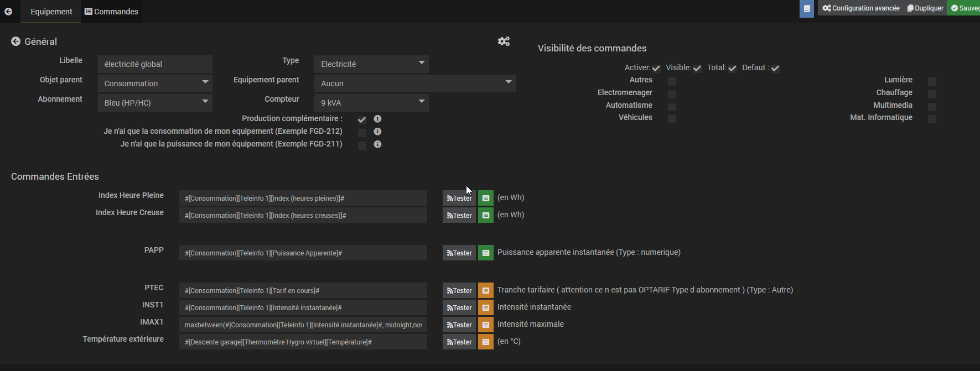Click the Libelle text field

coord(155,64)
